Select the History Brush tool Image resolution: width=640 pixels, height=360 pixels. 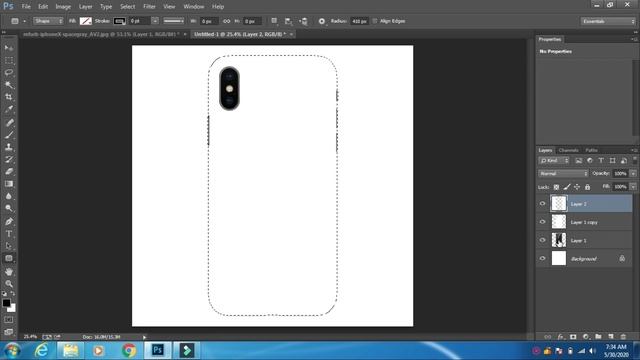click(9, 159)
